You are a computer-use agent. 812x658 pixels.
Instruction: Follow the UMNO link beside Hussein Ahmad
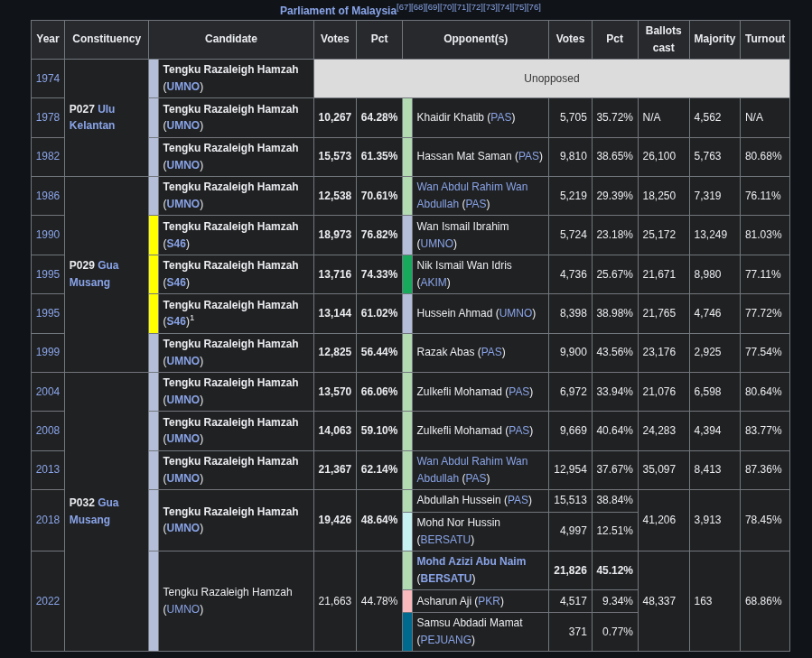click(515, 313)
